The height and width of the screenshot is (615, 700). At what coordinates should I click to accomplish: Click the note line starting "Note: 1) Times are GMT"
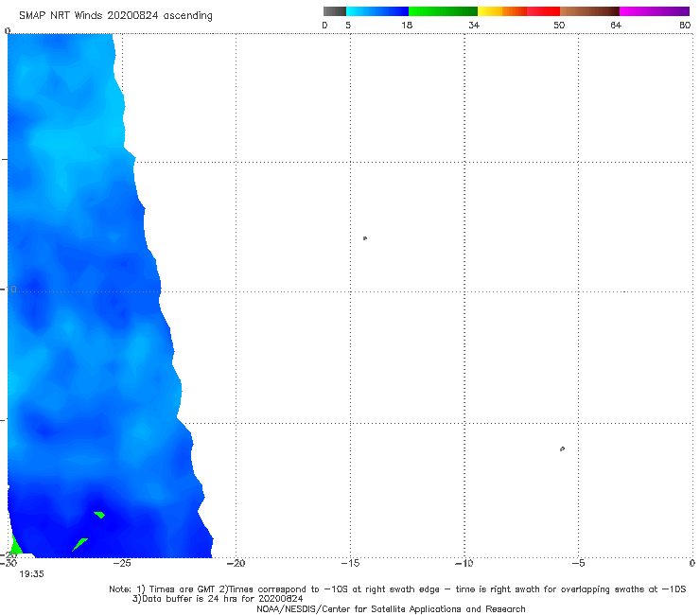click(x=397, y=589)
